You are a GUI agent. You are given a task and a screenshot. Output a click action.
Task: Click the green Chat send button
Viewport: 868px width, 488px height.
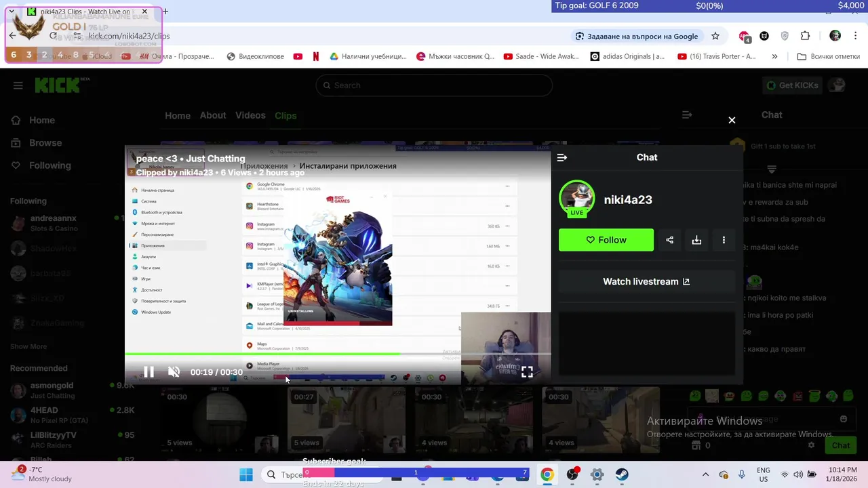pyautogui.click(x=840, y=445)
